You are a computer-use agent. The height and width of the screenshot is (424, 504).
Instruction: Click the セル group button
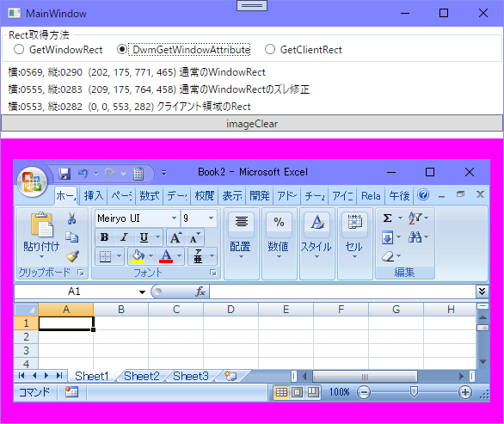354,243
